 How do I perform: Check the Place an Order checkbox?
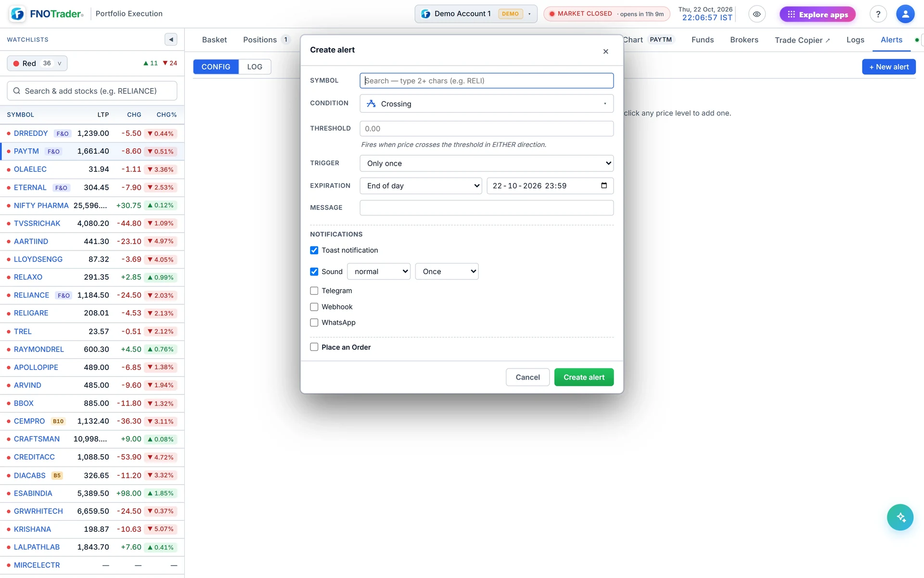coord(314,347)
